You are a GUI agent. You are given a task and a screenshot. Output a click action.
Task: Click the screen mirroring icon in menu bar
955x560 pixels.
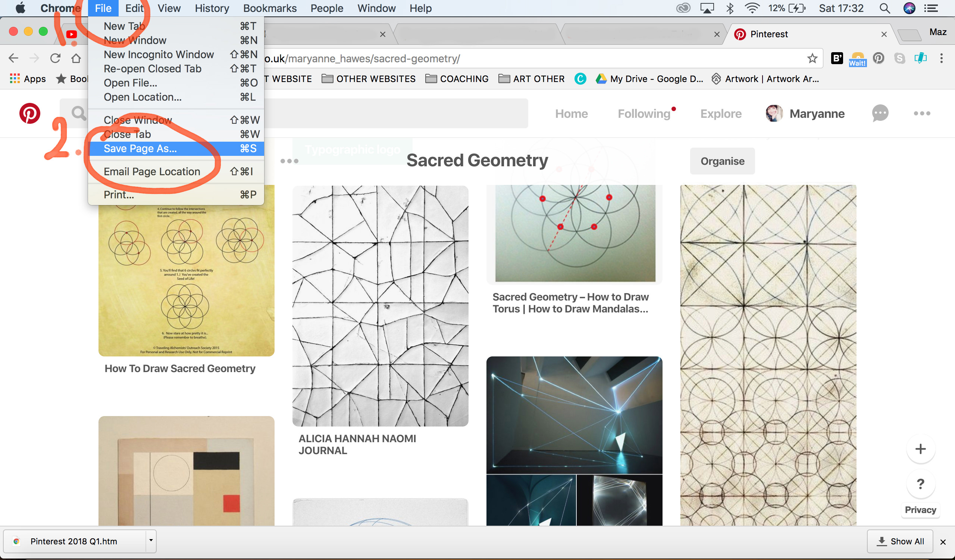(707, 8)
